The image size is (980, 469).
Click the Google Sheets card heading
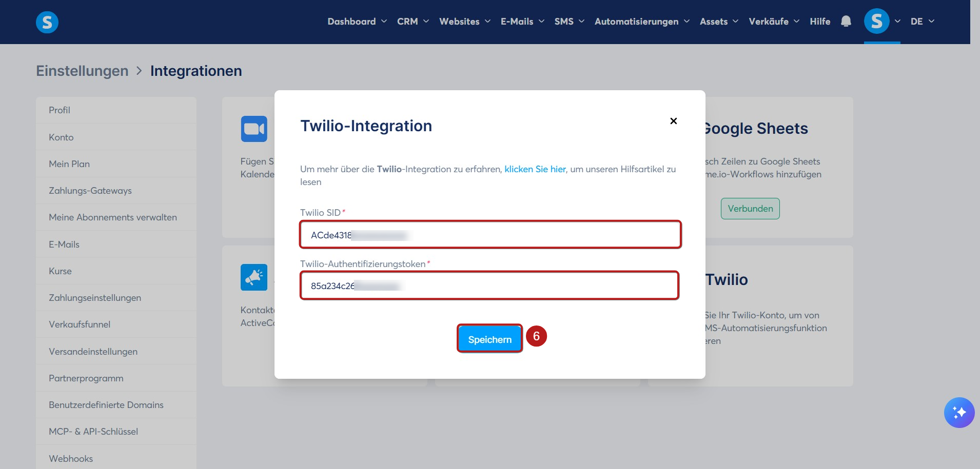(x=757, y=129)
